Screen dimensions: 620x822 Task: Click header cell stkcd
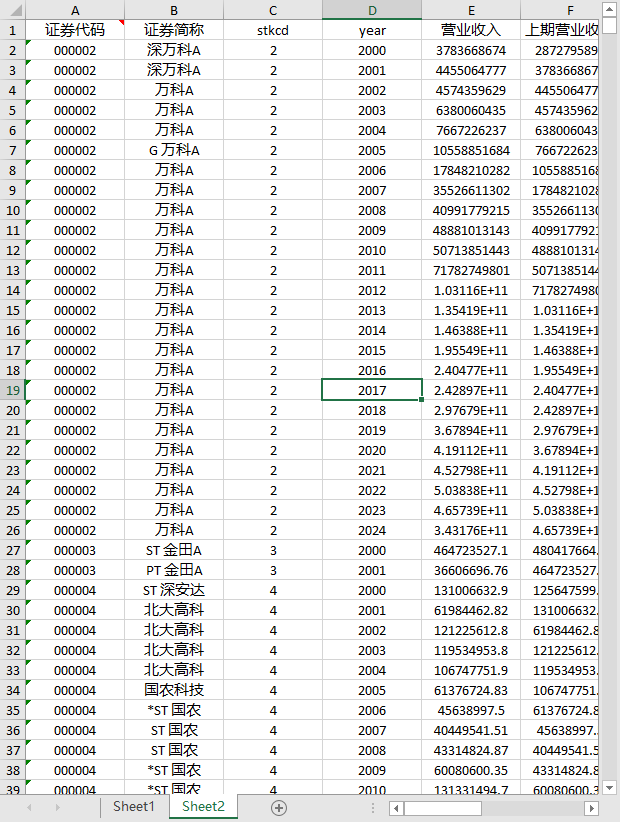tap(273, 30)
